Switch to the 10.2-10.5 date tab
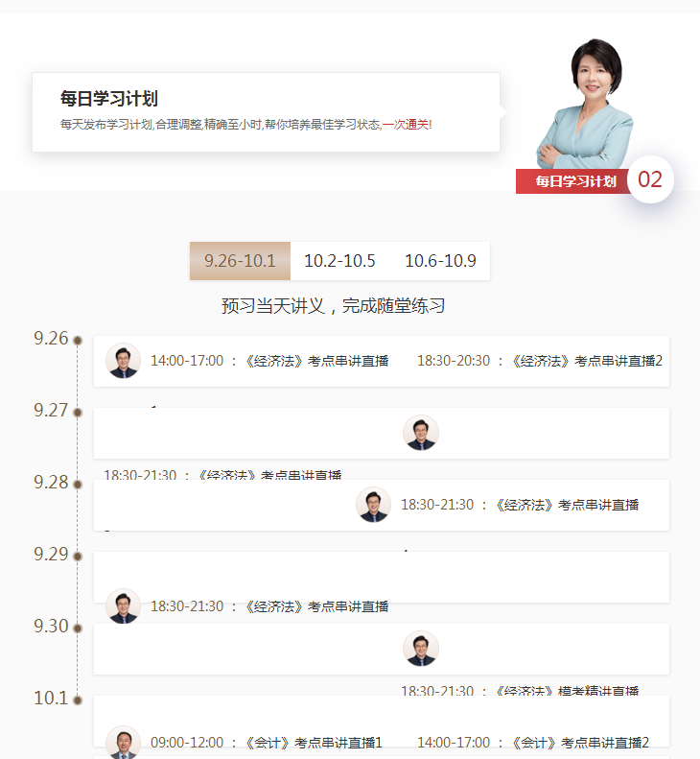This screenshot has width=700, height=759. click(x=339, y=261)
